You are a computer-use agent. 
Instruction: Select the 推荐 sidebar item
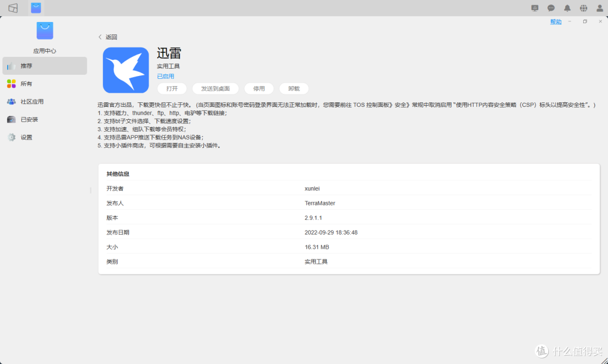coord(44,66)
